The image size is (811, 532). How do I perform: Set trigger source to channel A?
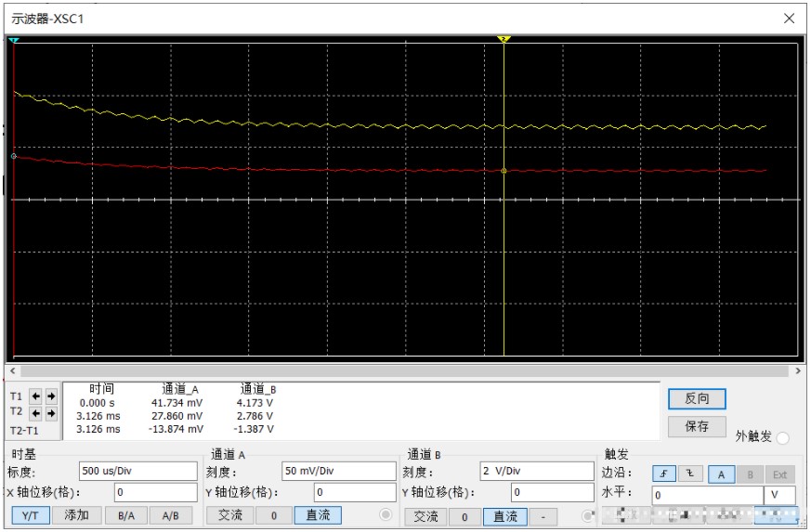(722, 474)
